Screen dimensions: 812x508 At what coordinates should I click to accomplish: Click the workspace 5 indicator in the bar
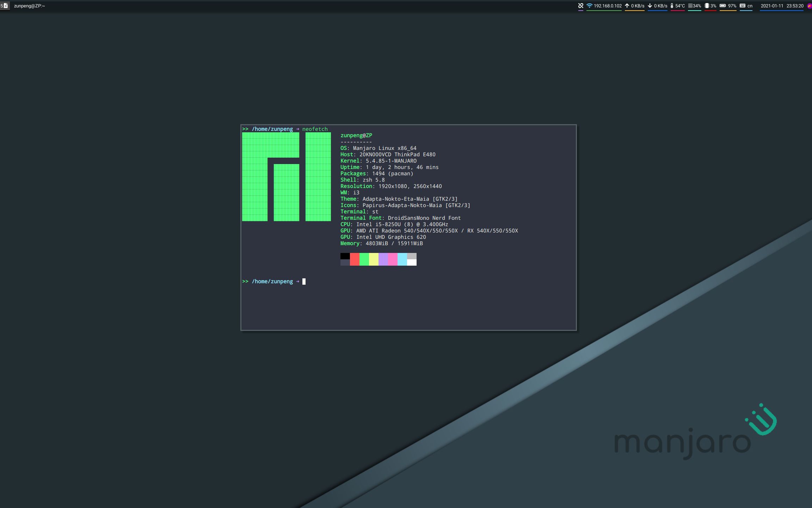click(x=4, y=6)
